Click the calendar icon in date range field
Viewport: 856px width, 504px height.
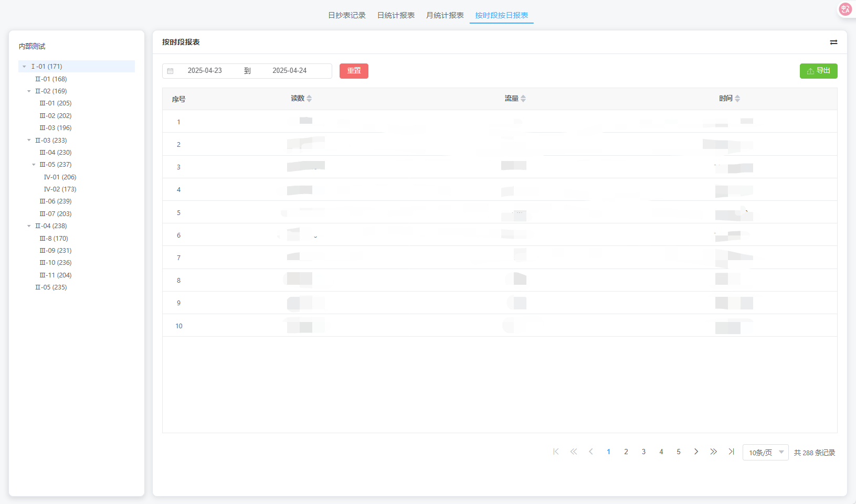tap(171, 71)
